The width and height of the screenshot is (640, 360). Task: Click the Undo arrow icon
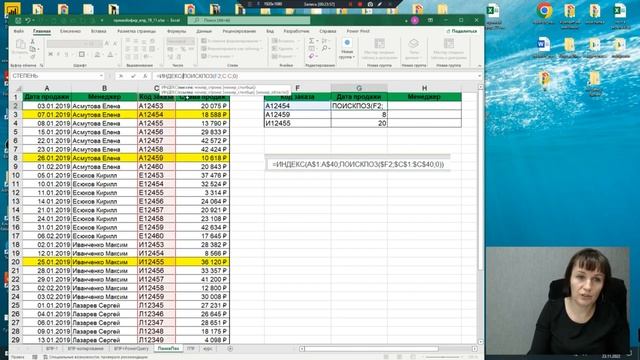27,20
